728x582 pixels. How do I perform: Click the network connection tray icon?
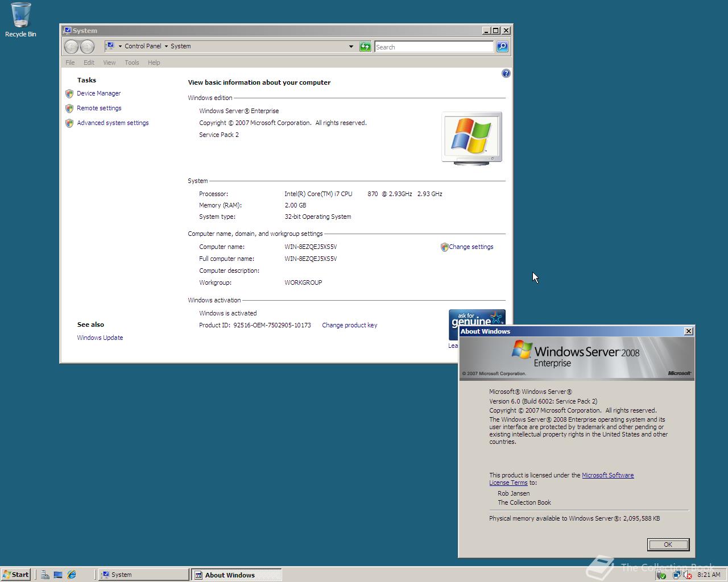[x=676, y=575]
